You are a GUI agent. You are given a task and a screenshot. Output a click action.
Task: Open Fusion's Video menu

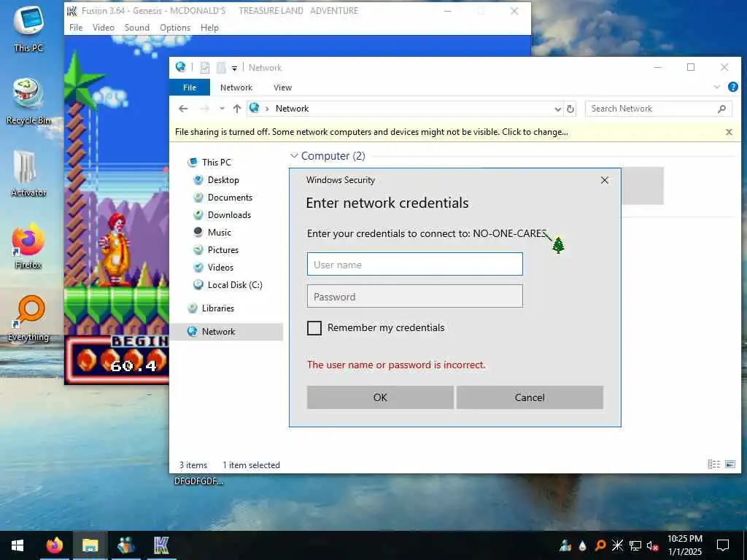[x=104, y=28]
